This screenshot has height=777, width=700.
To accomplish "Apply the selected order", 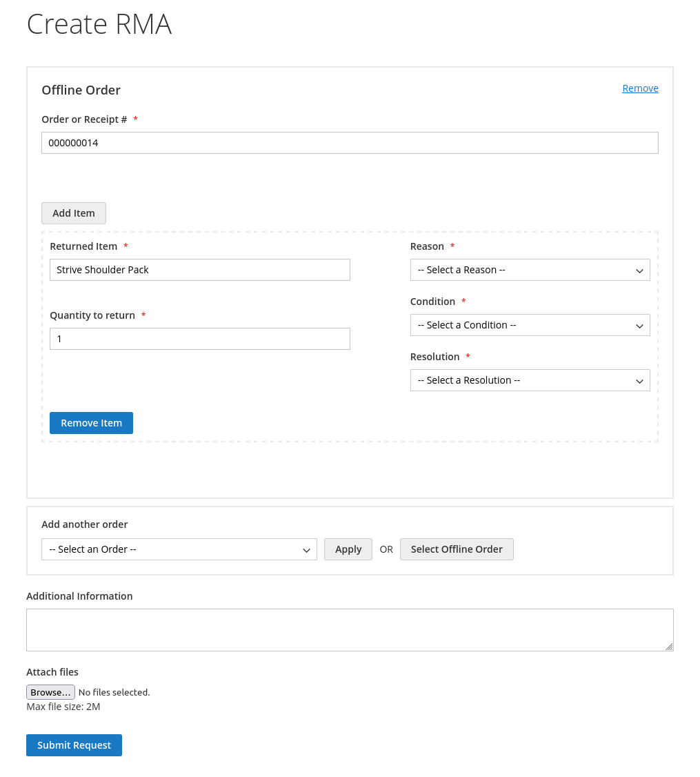I will pyautogui.click(x=348, y=549).
